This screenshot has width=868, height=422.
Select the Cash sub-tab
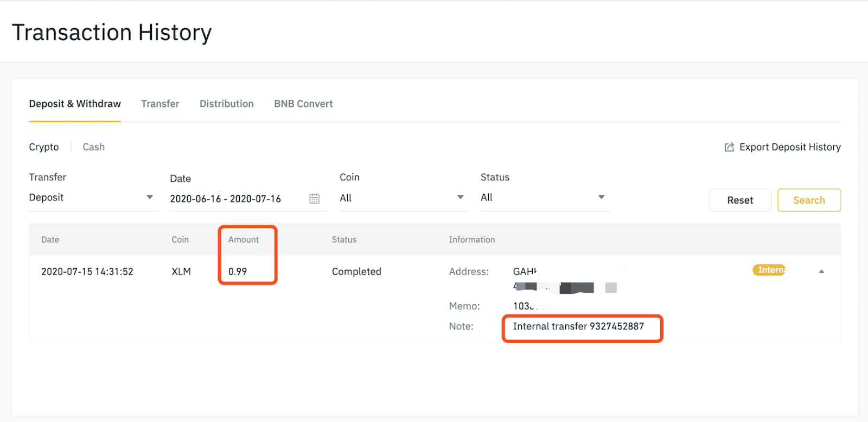[93, 147]
